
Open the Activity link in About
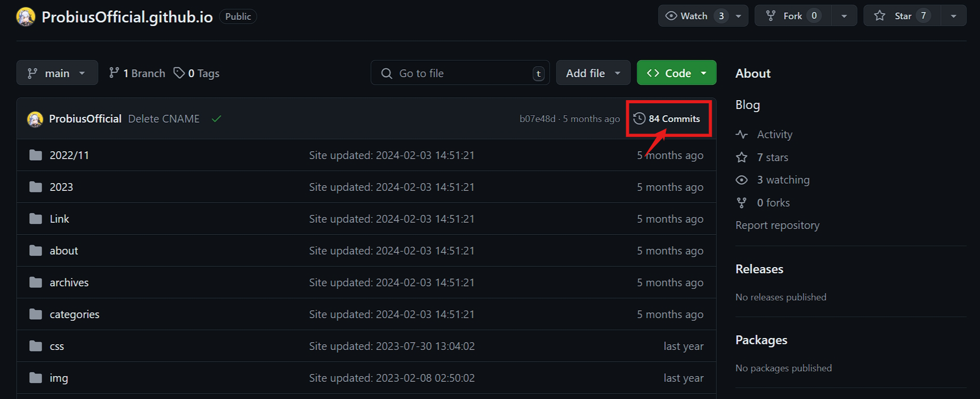click(775, 135)
